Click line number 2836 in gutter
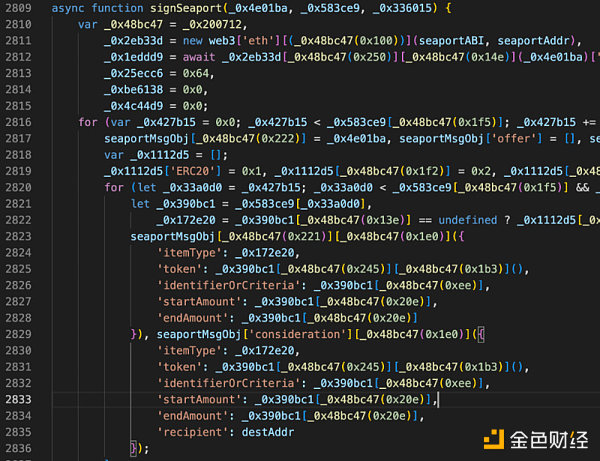 tap(22, 448)
